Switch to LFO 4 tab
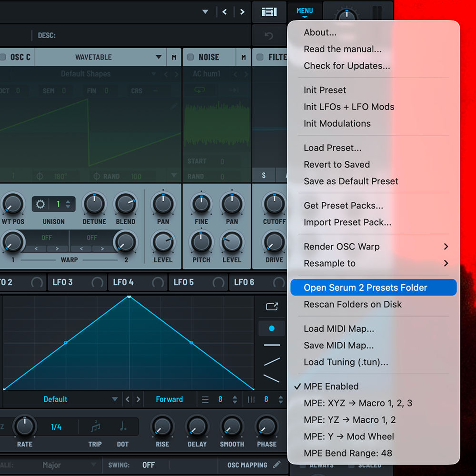The height and width of the screenshot is (476, 476). click(138, 282)
